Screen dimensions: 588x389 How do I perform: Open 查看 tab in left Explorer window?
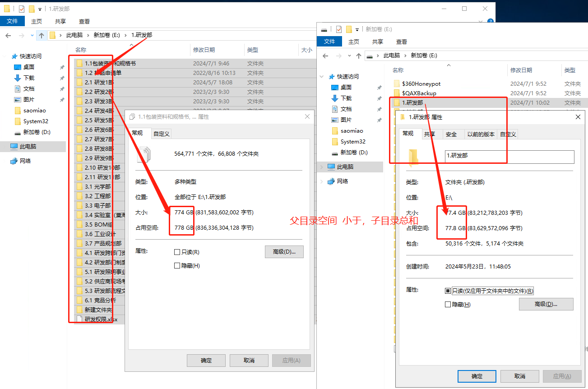click(84, 21)
